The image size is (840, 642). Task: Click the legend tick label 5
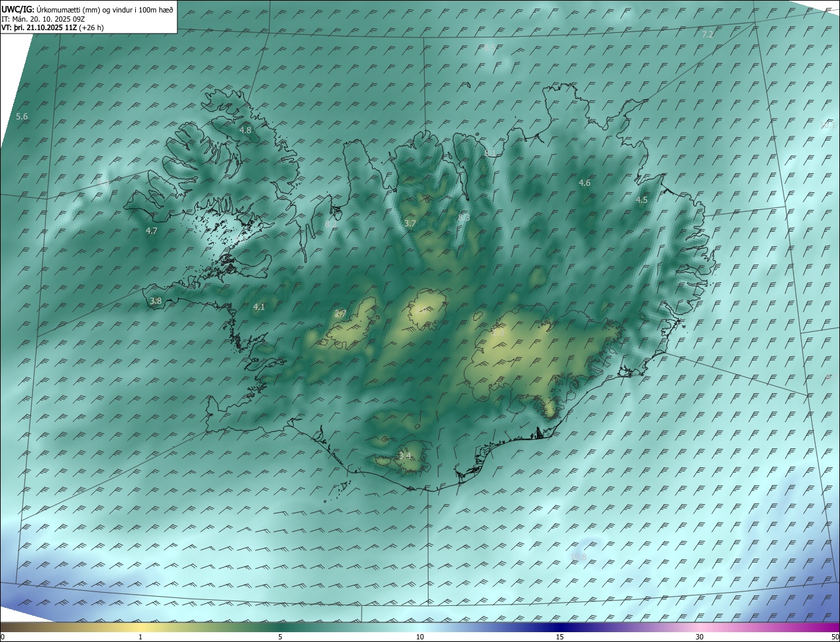[x=280, y=637]
